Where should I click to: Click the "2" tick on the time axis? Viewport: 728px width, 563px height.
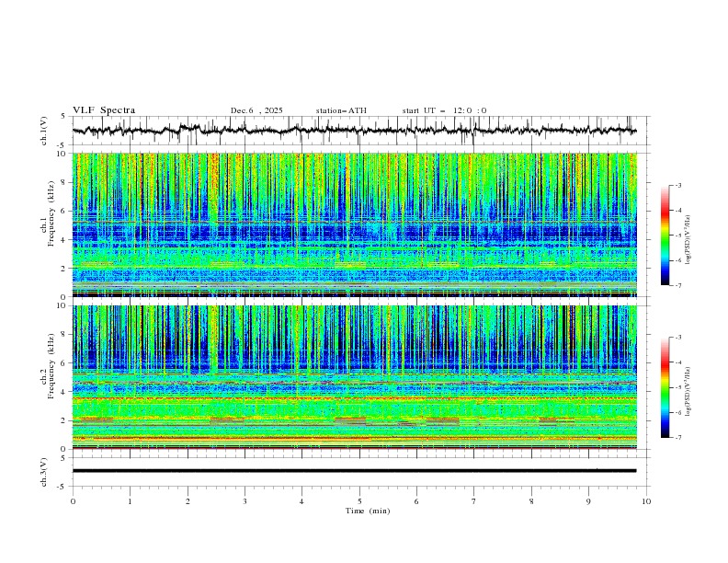click(x=188, y=501)
